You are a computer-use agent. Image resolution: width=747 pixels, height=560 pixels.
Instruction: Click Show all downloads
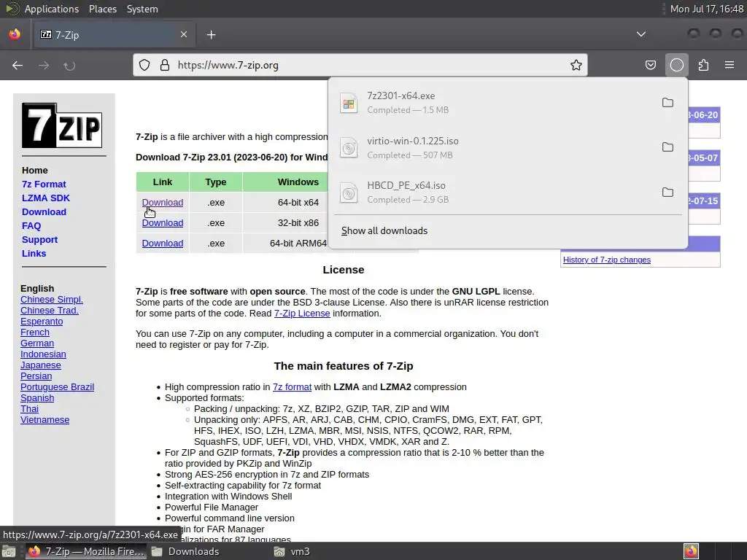tap(384, 231)
